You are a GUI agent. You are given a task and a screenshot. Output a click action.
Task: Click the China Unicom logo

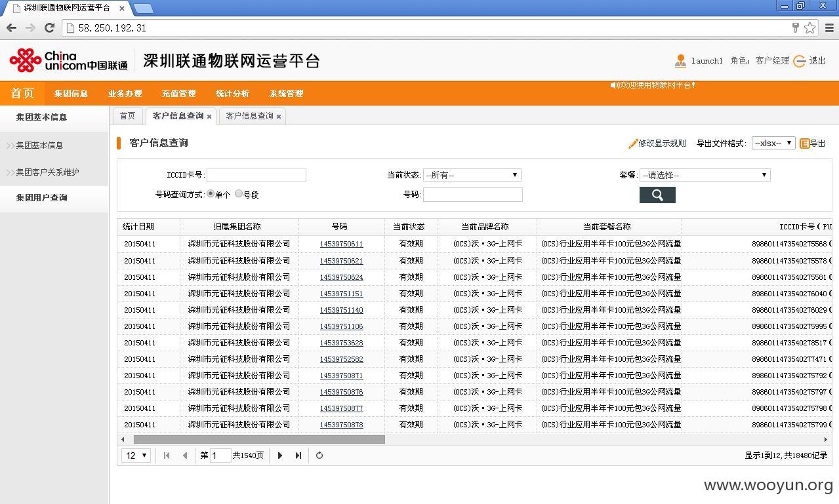68,60
